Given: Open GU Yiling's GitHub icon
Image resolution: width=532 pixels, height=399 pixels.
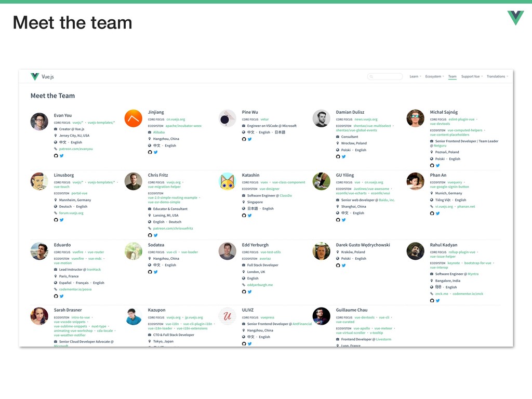Looking at the screenshot, I should 338,220.
